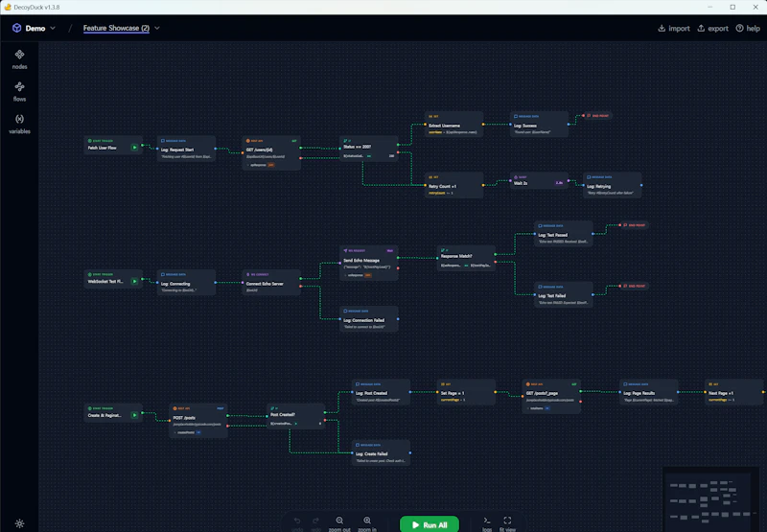Run the Fetch User Flow trigger

(x=134, y=148)
